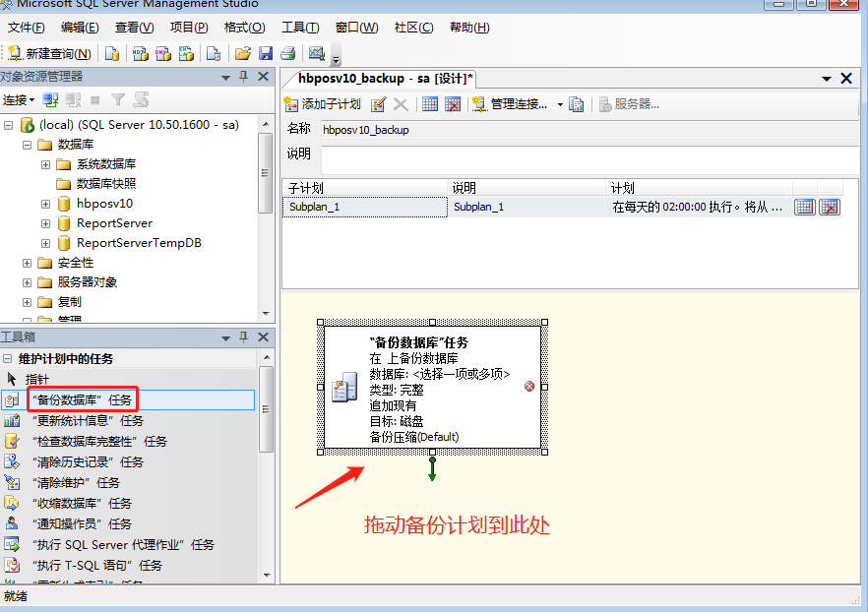Select the hbposv10 database in the tree

click(x=104, y=204)
